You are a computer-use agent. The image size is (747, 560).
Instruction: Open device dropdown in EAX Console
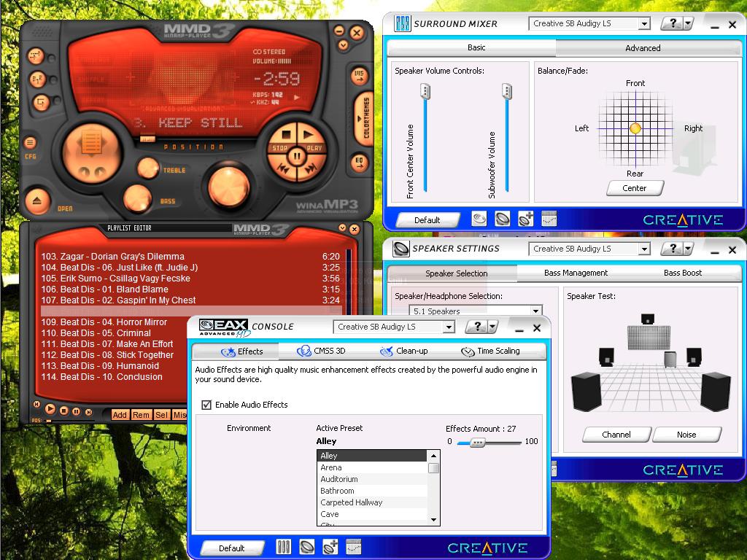point(449,327)
